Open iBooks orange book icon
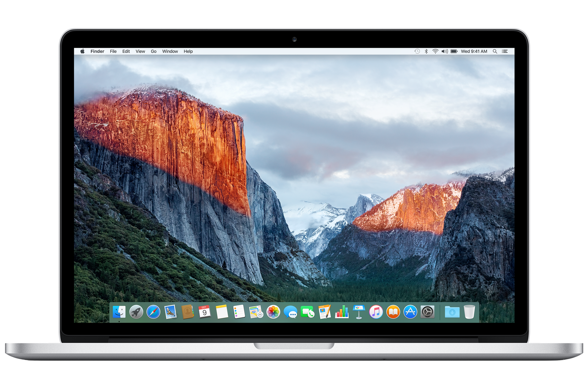 click(393, 312)
